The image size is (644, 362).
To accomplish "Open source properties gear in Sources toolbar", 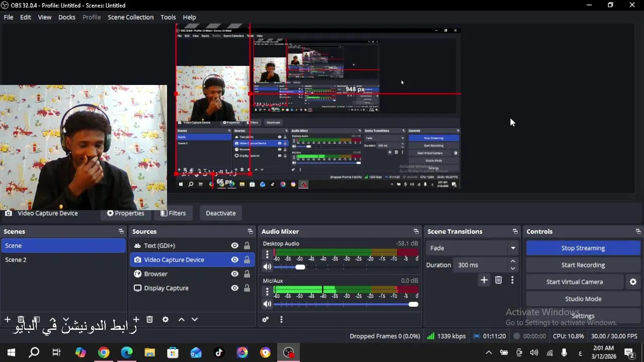I will (x=166, y=320).
